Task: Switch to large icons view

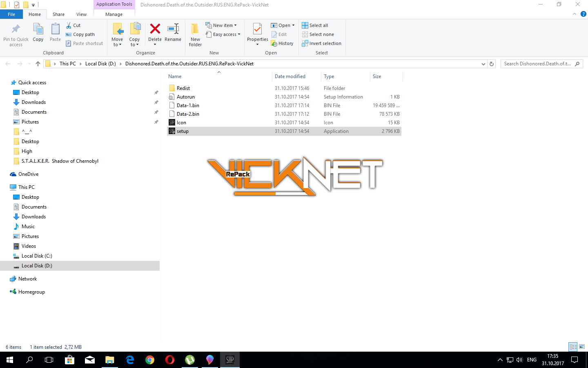Action: [x=582, y=347]
